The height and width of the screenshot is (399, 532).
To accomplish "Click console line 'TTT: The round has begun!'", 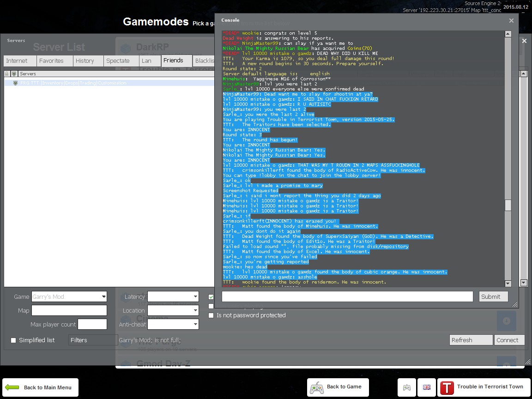I will (x=260, y=140).
